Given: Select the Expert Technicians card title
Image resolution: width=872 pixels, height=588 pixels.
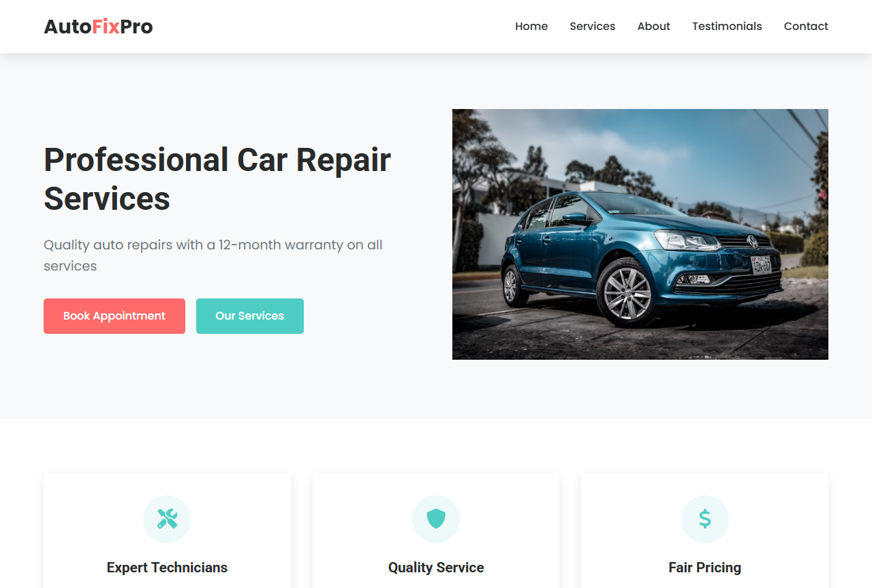Looking at the screenshot, I should pyautogui.click(x=167, y=568).
